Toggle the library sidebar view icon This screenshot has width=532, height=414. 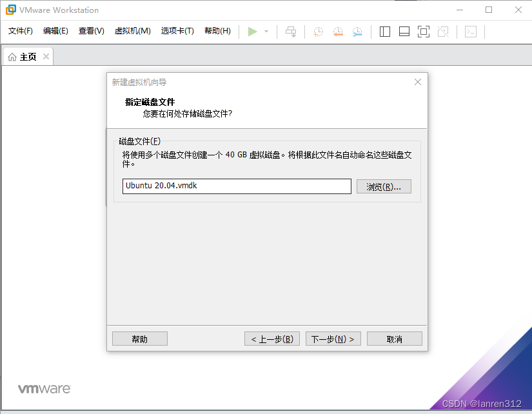[x=385, y=31]
